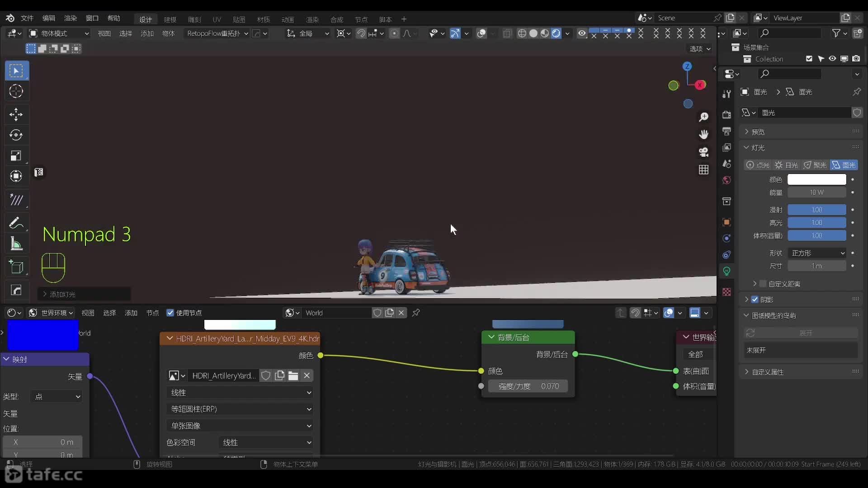Switch perspective/orthographic with grid gizmo
Screen dimensions: 868x488
tap(703, 169)
